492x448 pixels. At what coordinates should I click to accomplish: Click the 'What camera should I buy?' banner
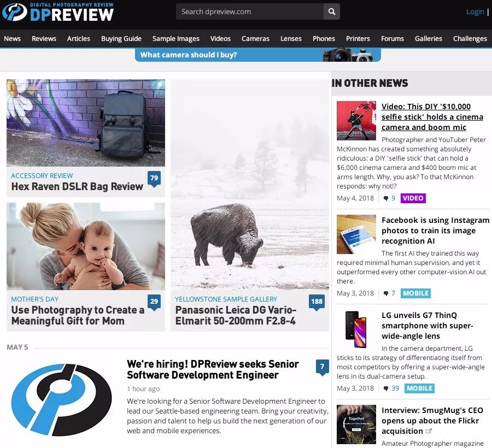[x=258, y=55]
